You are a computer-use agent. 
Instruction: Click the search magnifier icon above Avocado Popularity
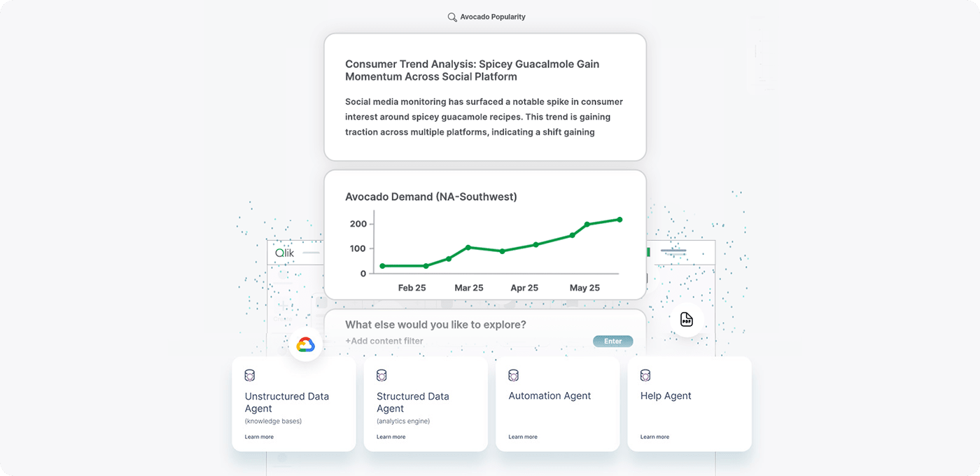(x=451, y=16)
